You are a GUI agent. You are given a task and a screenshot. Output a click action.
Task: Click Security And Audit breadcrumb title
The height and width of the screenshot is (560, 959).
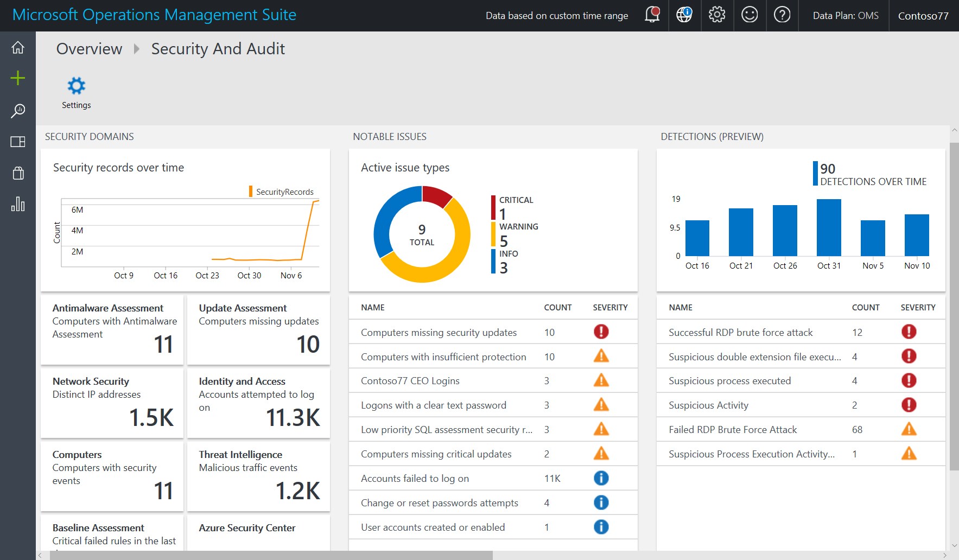pyautogui.click(x=218, y=49)
